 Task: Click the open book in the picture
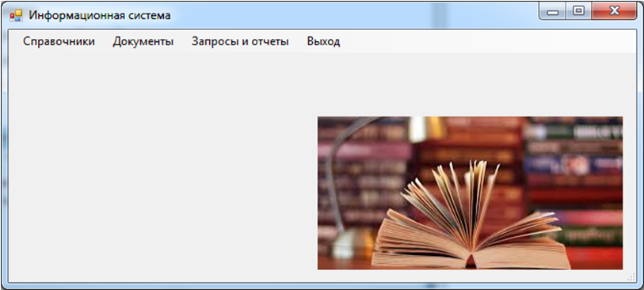tap(471, 222)
